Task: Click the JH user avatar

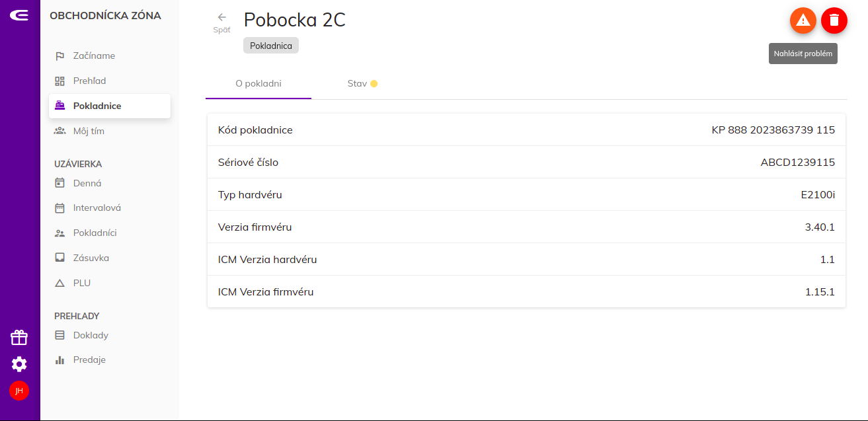Action: coord(19,391)
